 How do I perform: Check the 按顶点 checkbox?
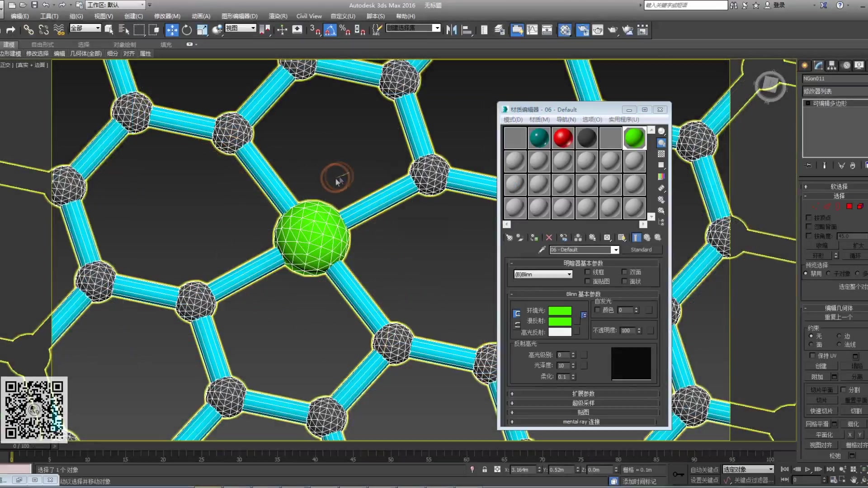point(809,218)
